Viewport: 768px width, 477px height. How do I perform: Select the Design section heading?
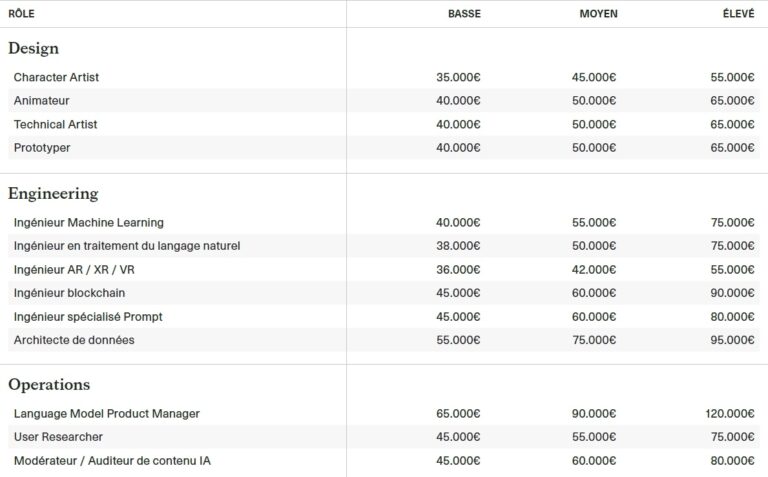(33, 48)
